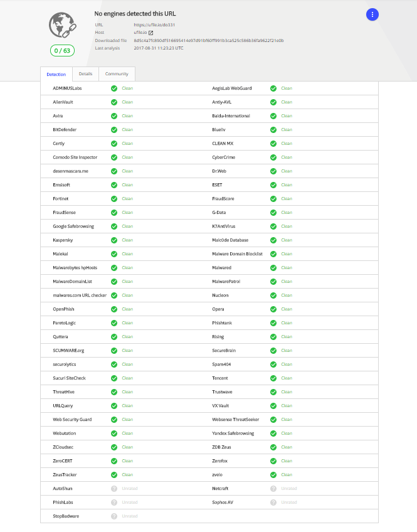Click the grey question icon for PhishLabs

pyautogui.click(x=114, y=503)
